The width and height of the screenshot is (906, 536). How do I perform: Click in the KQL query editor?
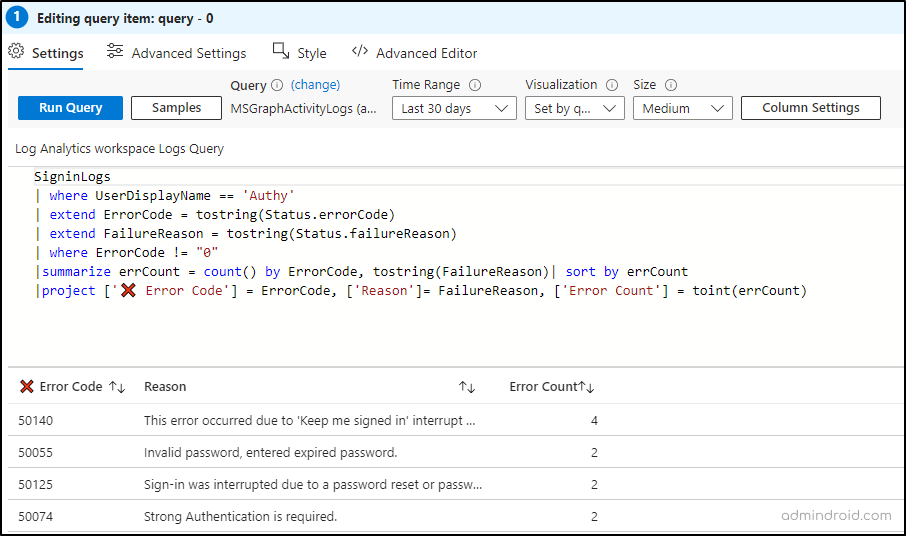coord(455,267)
